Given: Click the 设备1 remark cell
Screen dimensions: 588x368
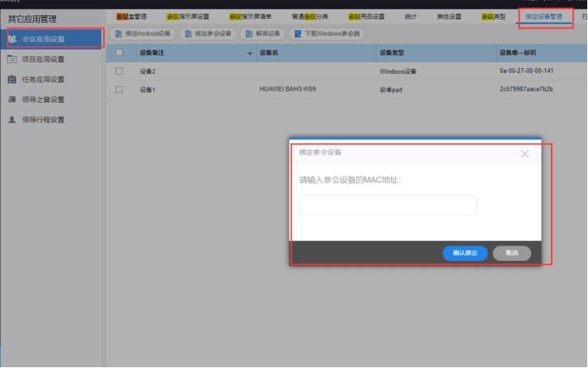Looking at the screenshot, I should pos(148,89).
